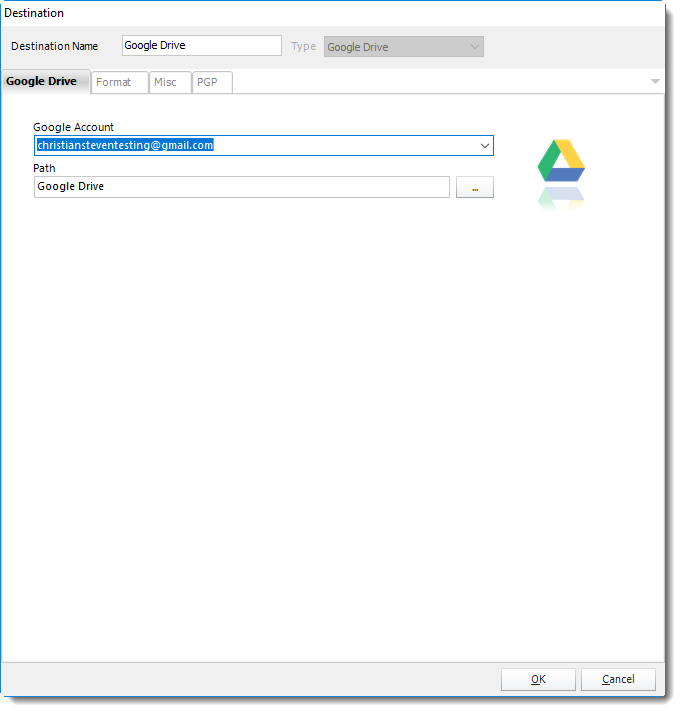Click the Destination window title
Viewport: 681px width, 712px height.
(35, 13)
